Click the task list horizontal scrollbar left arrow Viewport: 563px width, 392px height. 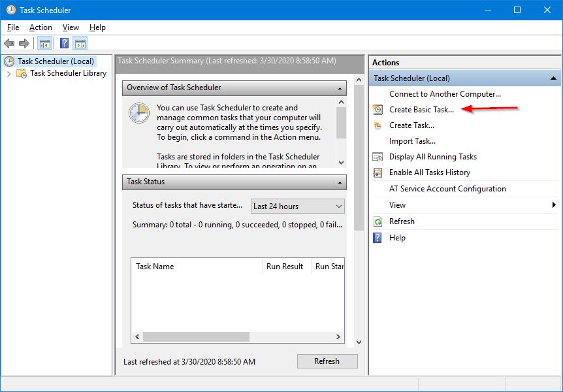pyautogui.click(x=137, y=337)
